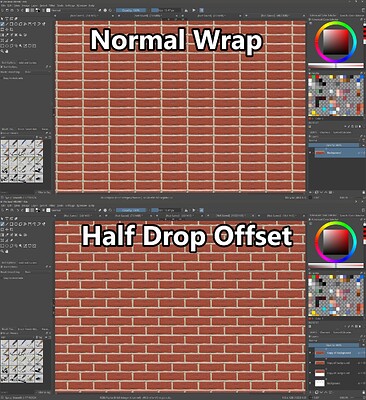Viewport: 366px width, 400px height.
Task: Toggle visibility of third layer in bottom window
Action: [x=310, y=373]
